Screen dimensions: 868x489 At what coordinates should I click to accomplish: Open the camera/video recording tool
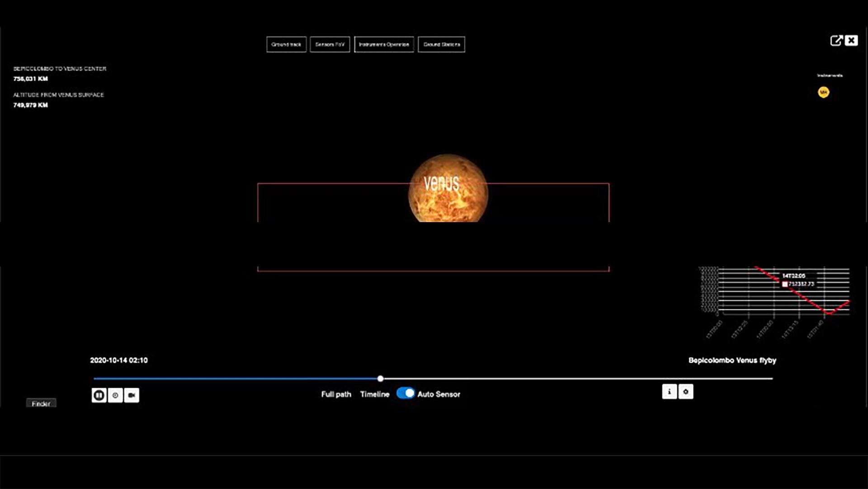click(132, 394)
